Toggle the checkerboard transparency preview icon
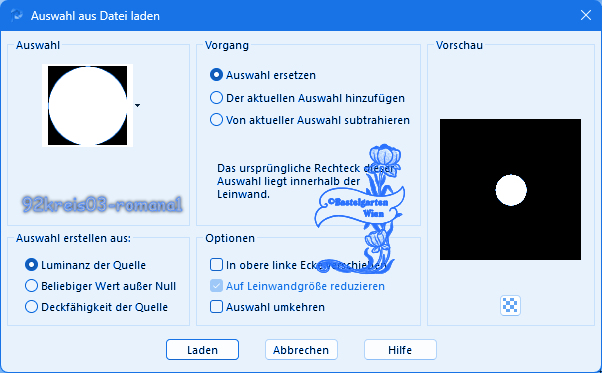This screenshot has width=602, height=373. coord(510,305)
